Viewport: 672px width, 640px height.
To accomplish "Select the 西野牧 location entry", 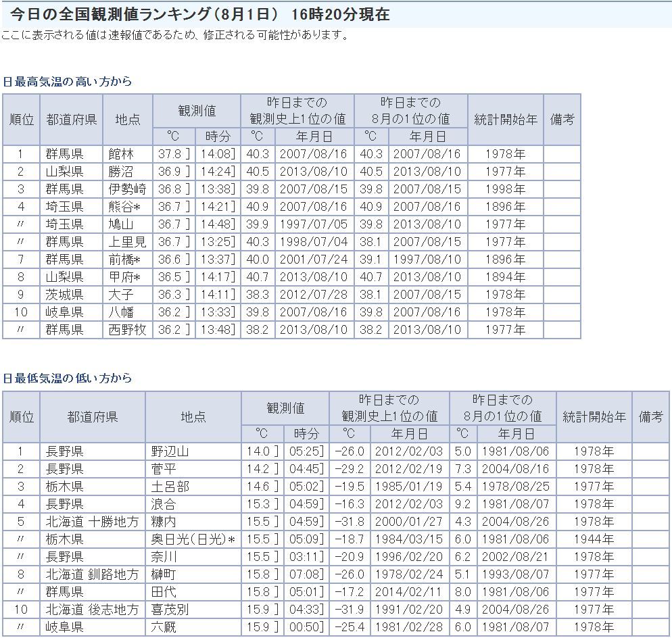I will point(127,330).
